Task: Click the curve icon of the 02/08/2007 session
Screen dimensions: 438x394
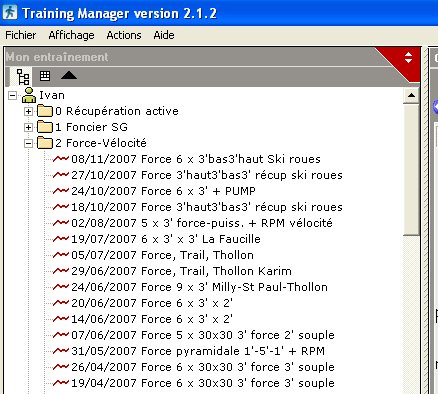Action: click(x=61, y=223)
